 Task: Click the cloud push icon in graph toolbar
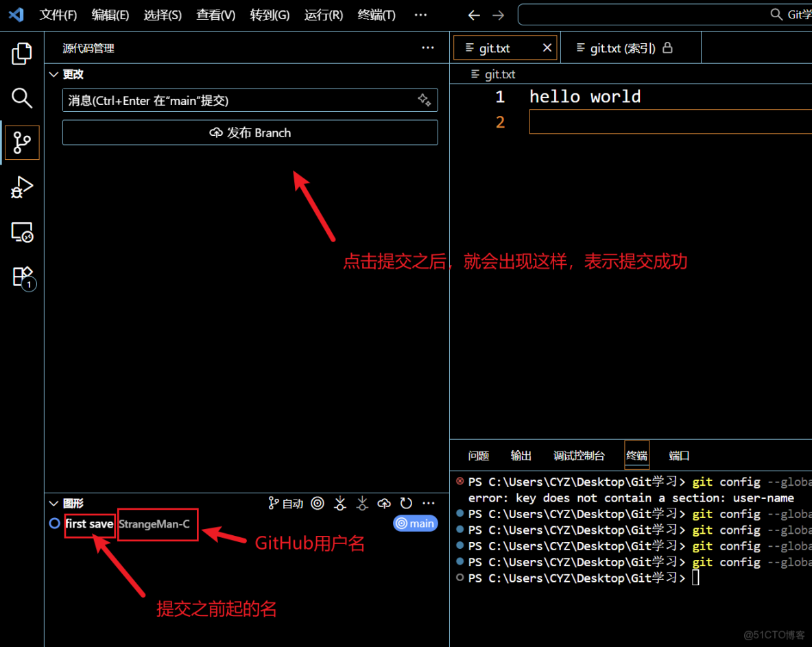pyautogui.click(x=384, y=503)
